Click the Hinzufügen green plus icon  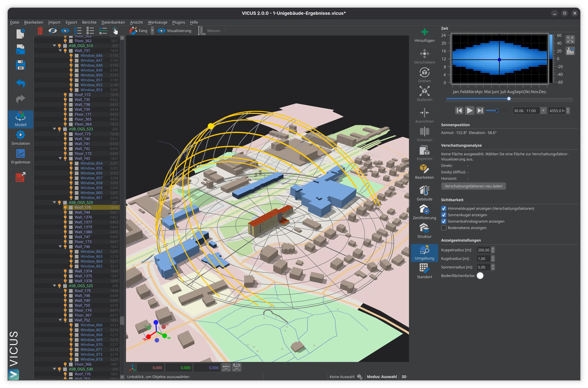click(x=424, y=32)
